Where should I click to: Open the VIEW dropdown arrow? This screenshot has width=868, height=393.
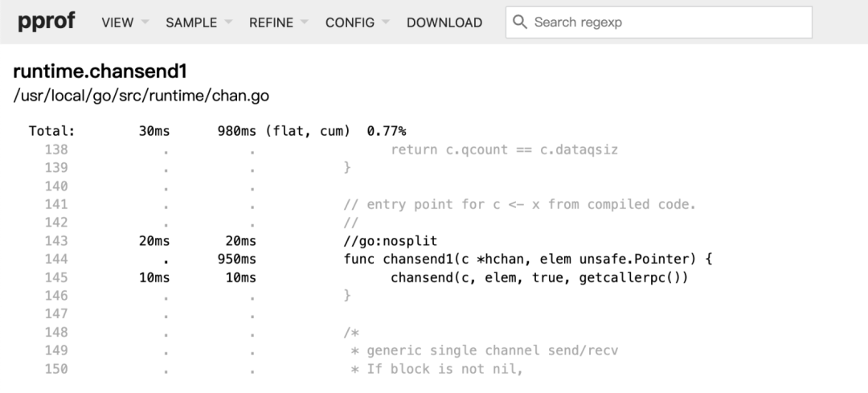pos(145,23)
